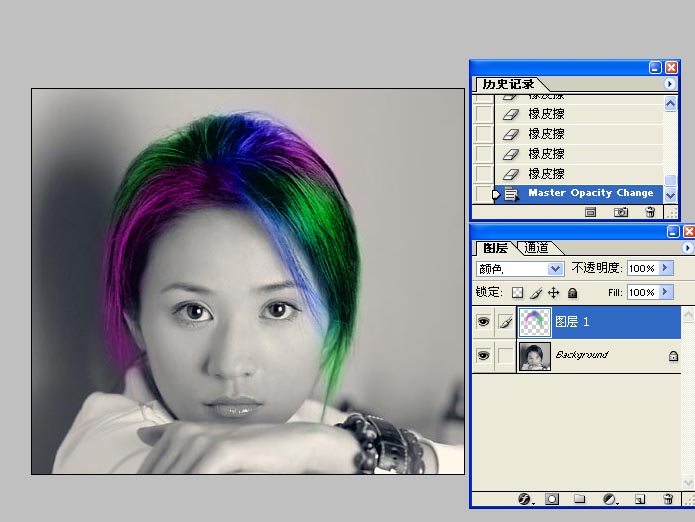Create new document from current history state

click(x=590, y=212)
